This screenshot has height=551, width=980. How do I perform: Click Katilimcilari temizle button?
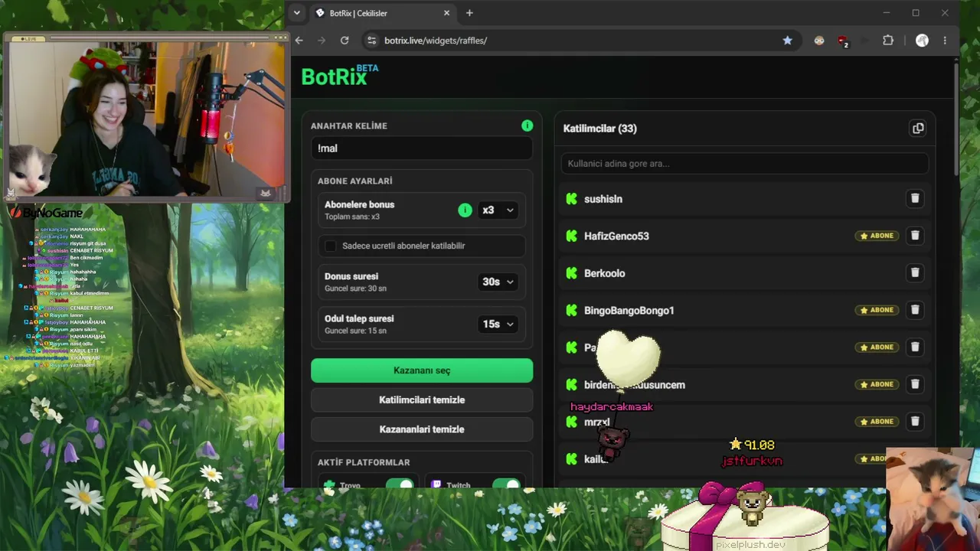click(x=422, y=399)
